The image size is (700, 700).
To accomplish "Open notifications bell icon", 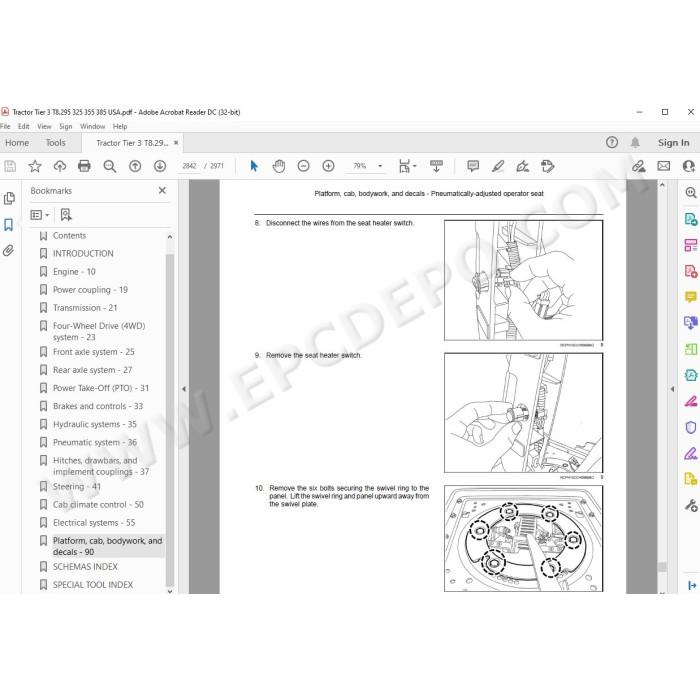I will tap(635, 142).
